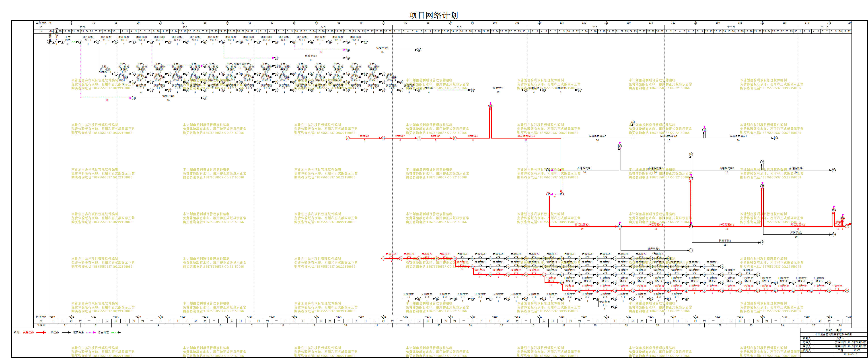Select the 工程周 row label
868x358 pixels.
tap(41, 325)
